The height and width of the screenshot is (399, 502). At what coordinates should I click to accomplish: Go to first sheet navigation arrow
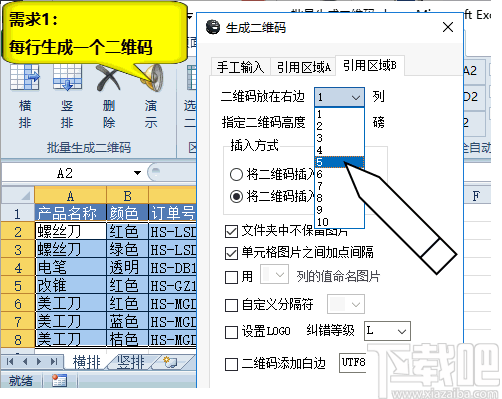(x=10, y=362)
